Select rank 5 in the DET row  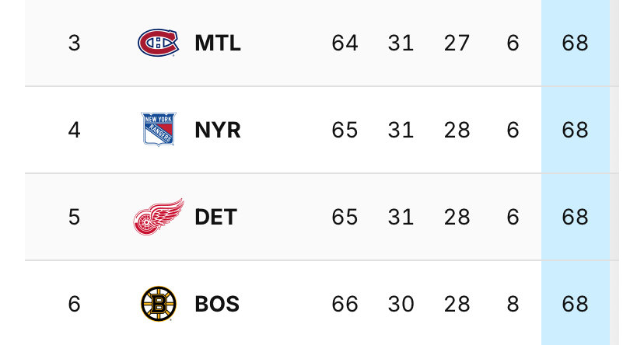click(x=75, y=217)
